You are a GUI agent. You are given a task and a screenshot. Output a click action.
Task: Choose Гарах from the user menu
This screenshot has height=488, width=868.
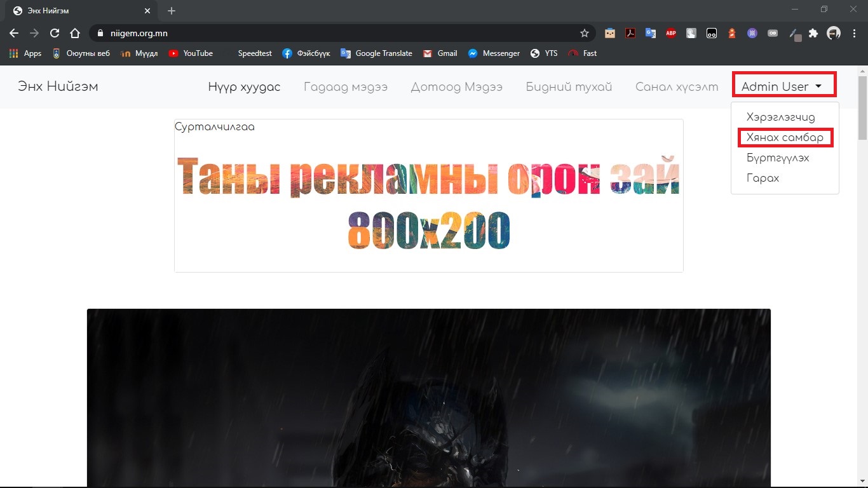[x=763, y=179]
